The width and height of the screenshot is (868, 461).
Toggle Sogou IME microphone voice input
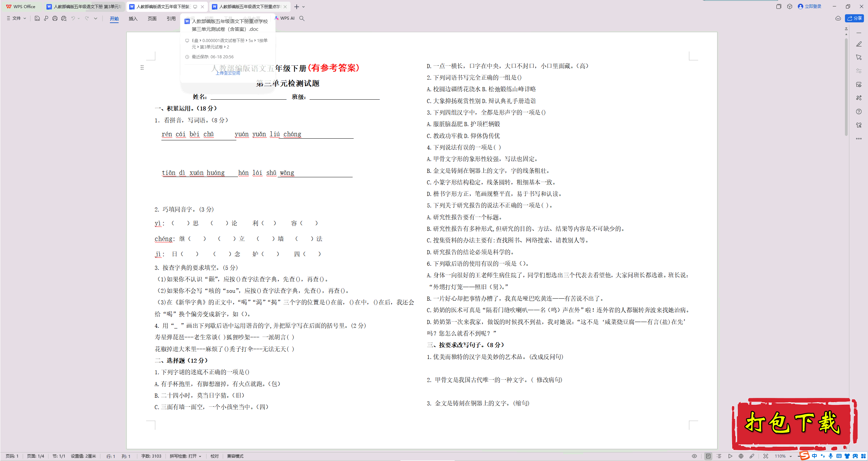click(x=831, y=456)
